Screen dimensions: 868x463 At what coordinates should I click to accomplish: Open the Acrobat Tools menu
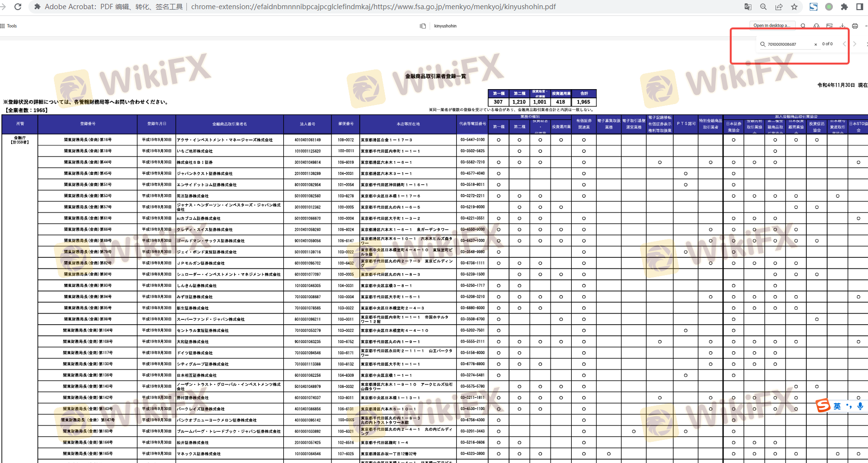(x=9, y=26)
